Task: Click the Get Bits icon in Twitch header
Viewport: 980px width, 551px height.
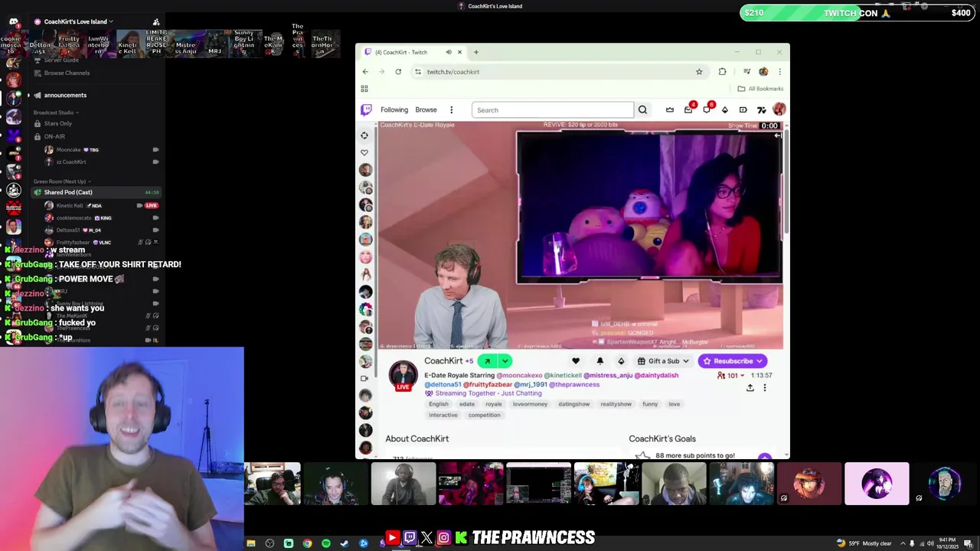Action: point(725,109)
